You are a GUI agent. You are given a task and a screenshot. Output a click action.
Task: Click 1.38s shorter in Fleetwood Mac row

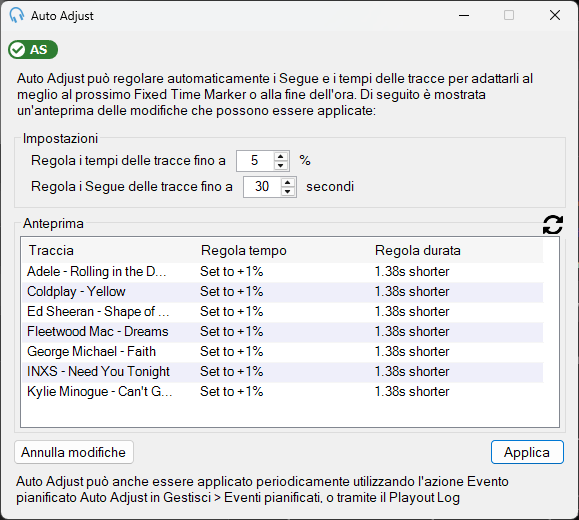[x=412, y=331]
